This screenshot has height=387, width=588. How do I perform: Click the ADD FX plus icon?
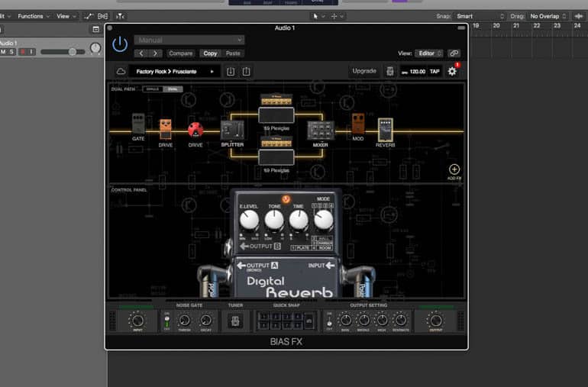pos(454,169)
